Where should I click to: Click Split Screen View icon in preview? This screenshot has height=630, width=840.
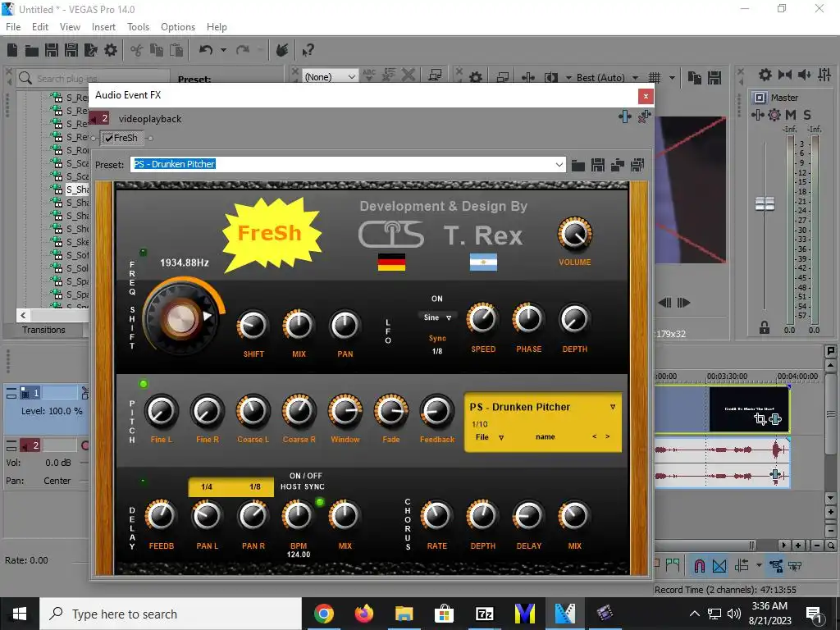[x=551, y=78]
